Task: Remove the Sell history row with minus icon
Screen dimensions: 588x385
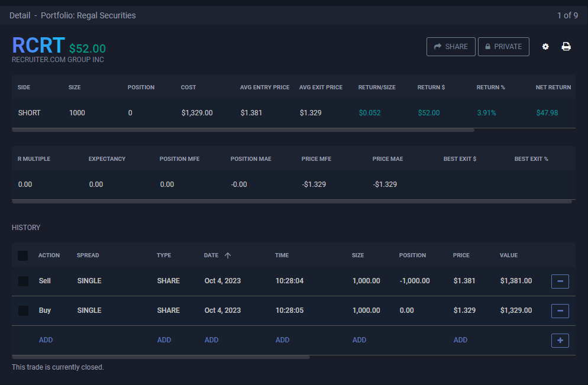Action: (x=560, y=281)
